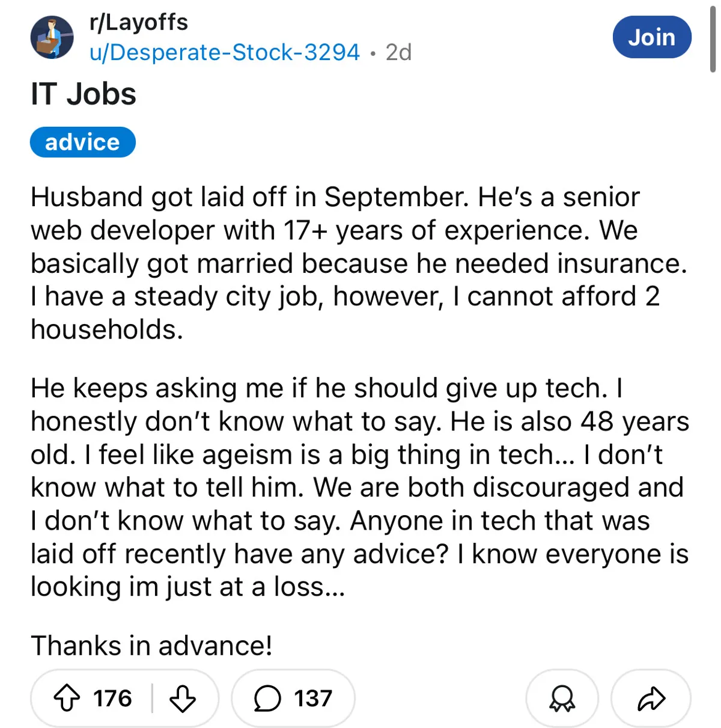Click the 2d post timestamp

(398, 52)
